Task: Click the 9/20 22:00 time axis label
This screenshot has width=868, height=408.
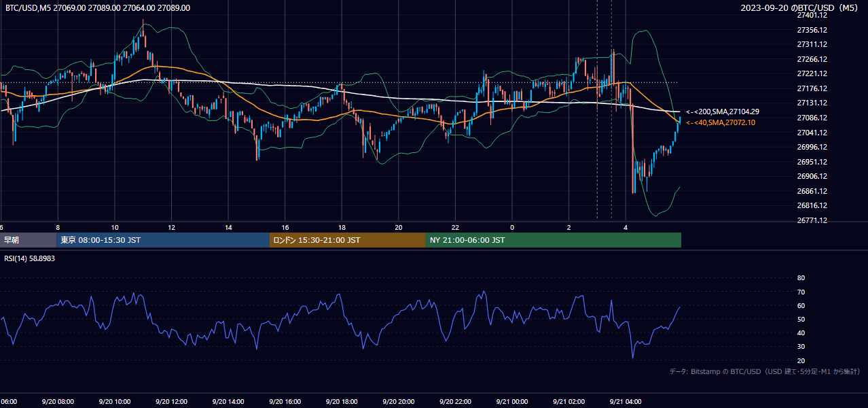Action: point(455,402)
